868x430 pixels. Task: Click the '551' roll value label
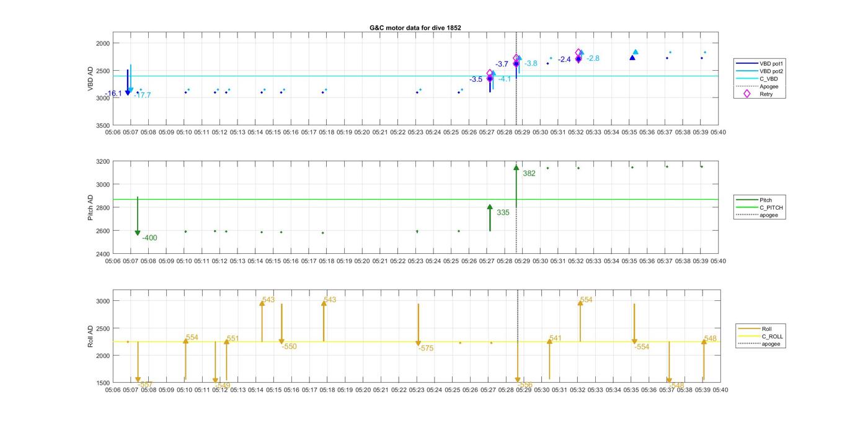tap(233, 339)
